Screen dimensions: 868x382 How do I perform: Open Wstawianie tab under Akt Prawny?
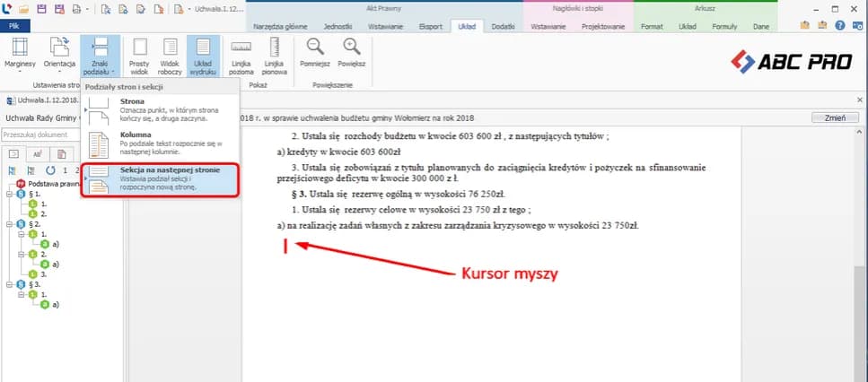[385, 27]
